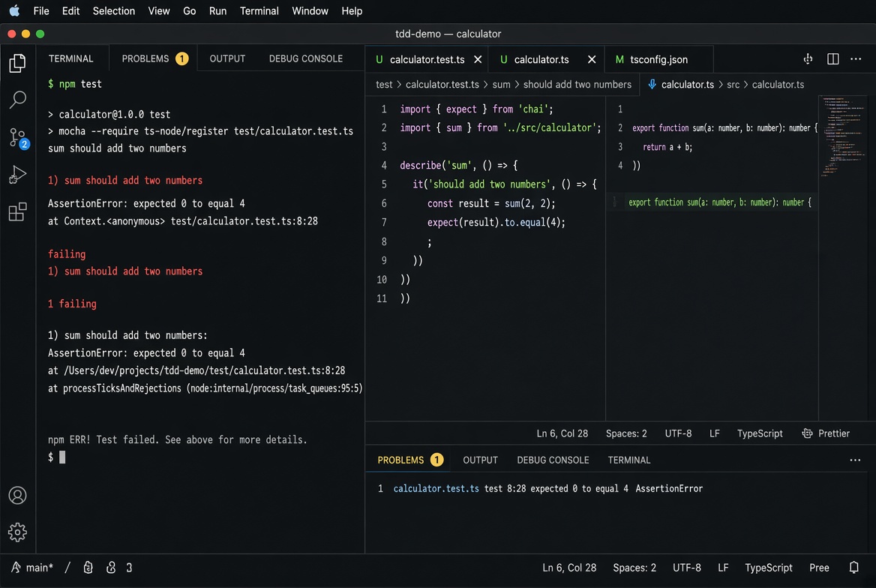Click Ln 6, Col 28 in bottom status bar
Screen dimensions: 876x588
click(x=569, y=567)
